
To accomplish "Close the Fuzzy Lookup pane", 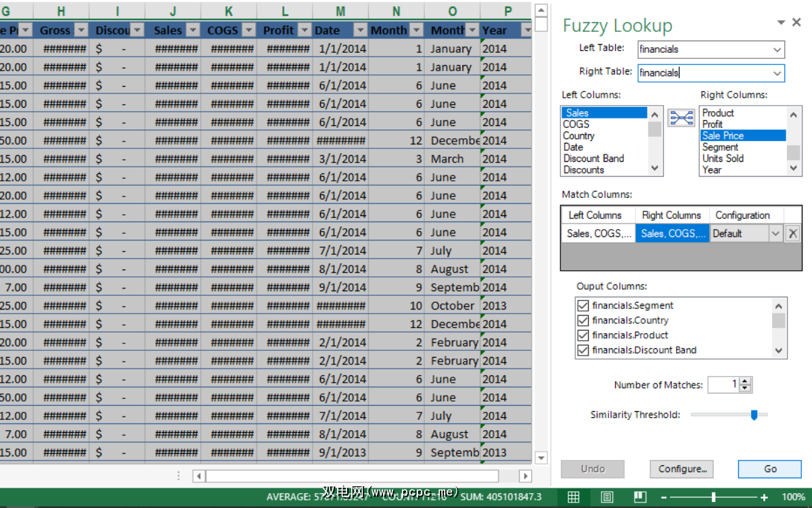I will coord(796,23).
